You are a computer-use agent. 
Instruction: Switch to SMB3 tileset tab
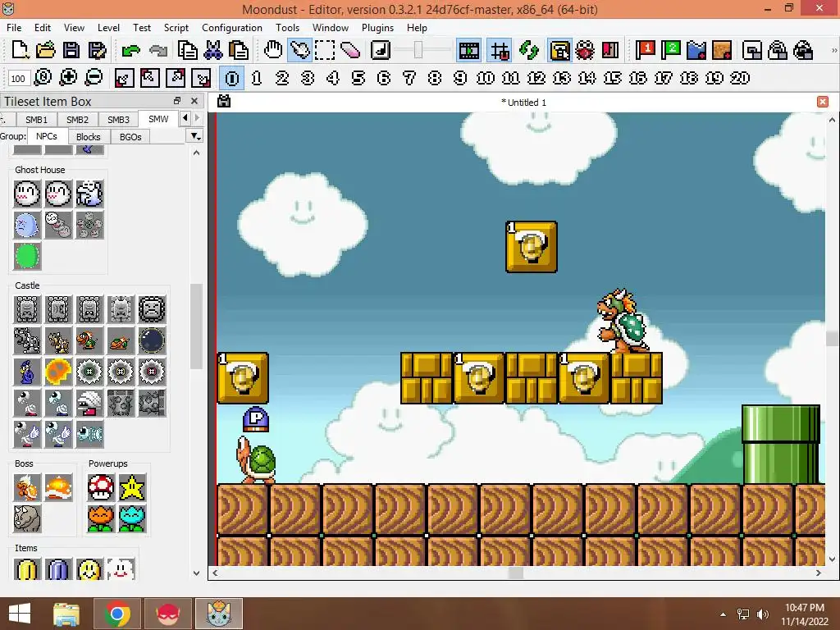(118, 120)
